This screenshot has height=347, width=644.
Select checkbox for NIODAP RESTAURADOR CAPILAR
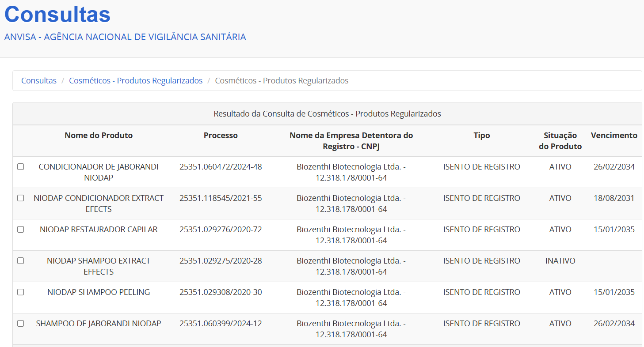(20, 230)
